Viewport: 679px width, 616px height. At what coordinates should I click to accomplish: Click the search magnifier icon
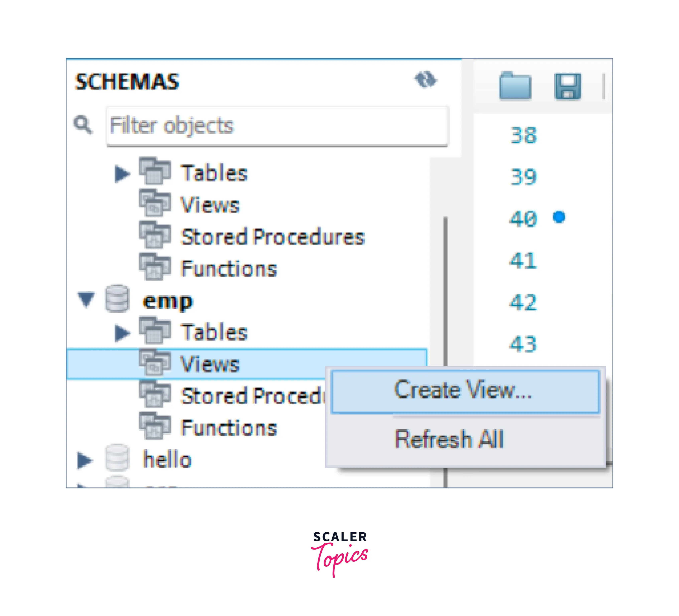[x=83, y=125]
